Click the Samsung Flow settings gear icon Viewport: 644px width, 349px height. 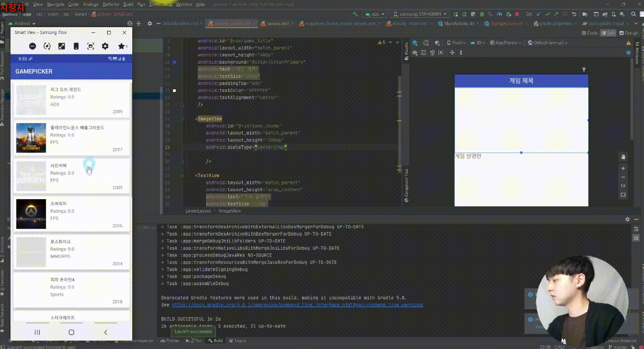(x=105, y=46)
